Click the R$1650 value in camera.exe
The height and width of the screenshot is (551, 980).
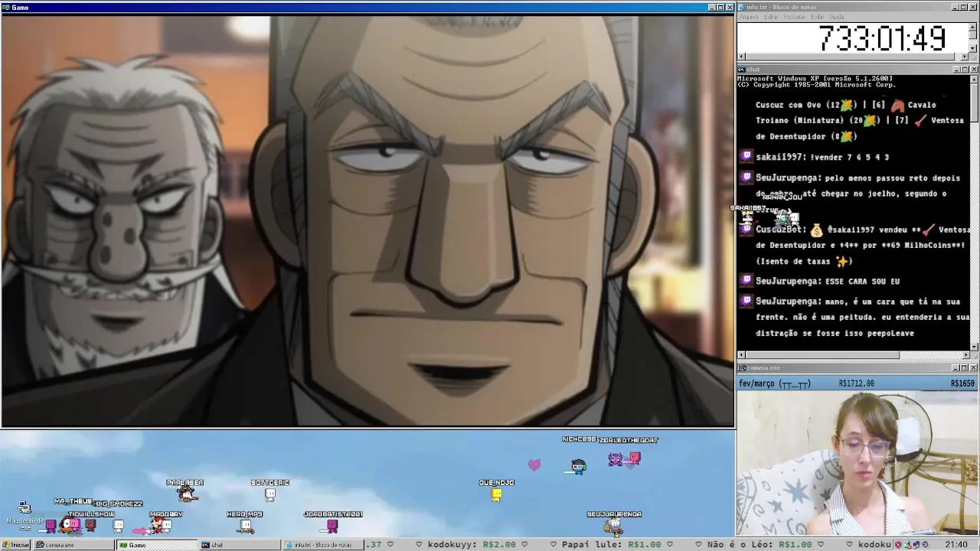coord(962,383)
